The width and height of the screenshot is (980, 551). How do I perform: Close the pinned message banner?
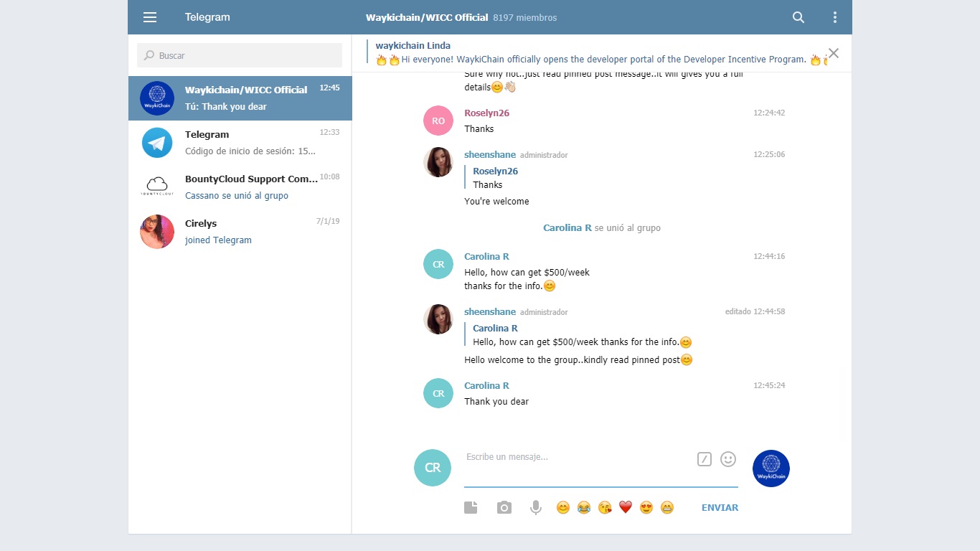tap(833, 53)
